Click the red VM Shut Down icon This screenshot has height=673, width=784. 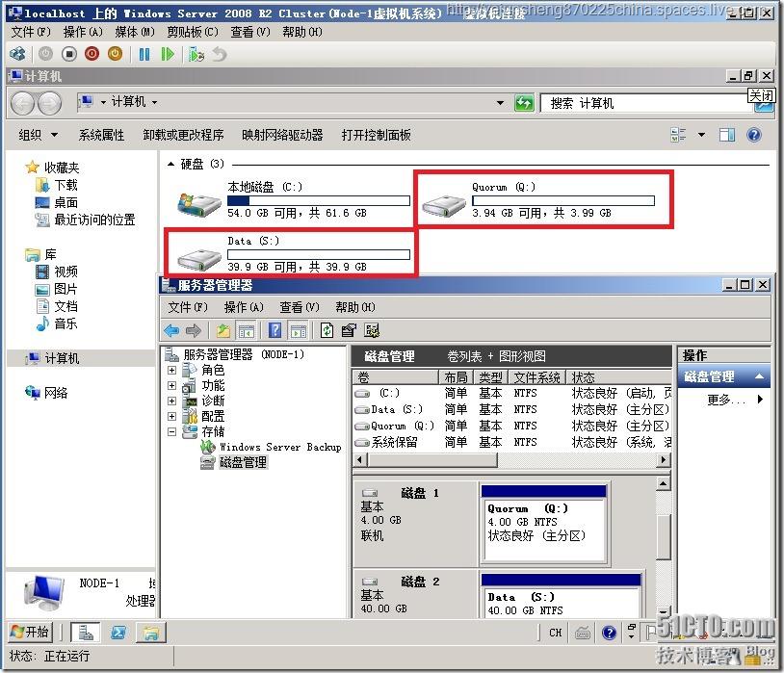click(x=92, y=54)
